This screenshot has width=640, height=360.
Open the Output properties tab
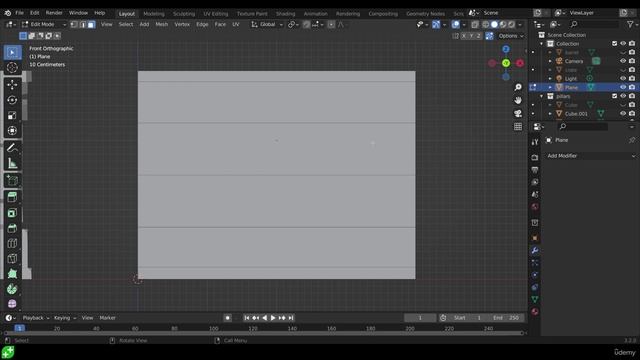[535, 170]
